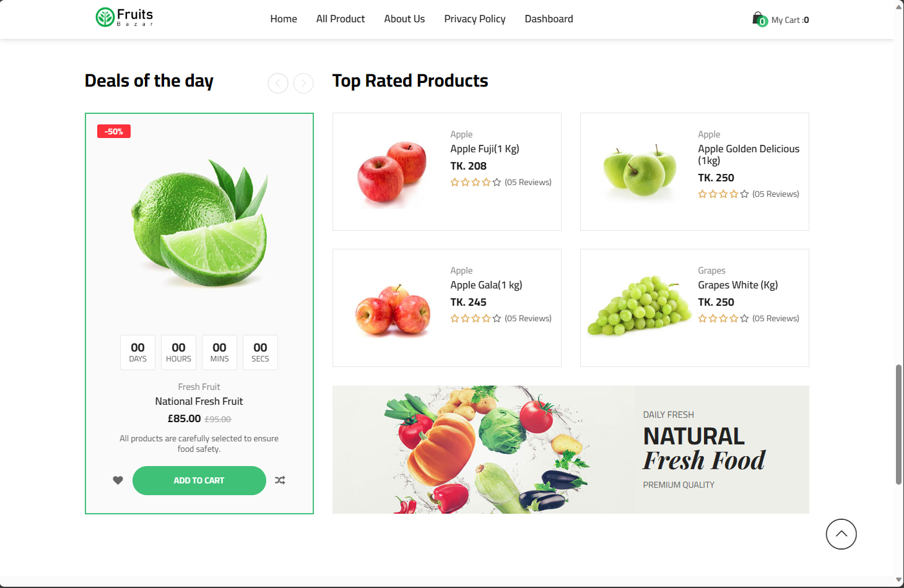Go to Privacy Policy page
The height and width of the screenshot is (588, 904).
coord(475,19)
